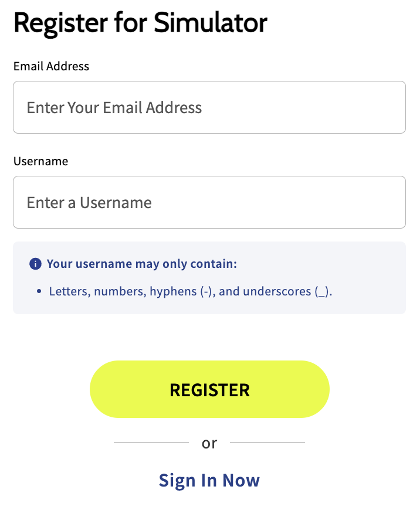Open the Sign In Now link
The height and width of the screenshot is (517, 420).
point(209,480)
